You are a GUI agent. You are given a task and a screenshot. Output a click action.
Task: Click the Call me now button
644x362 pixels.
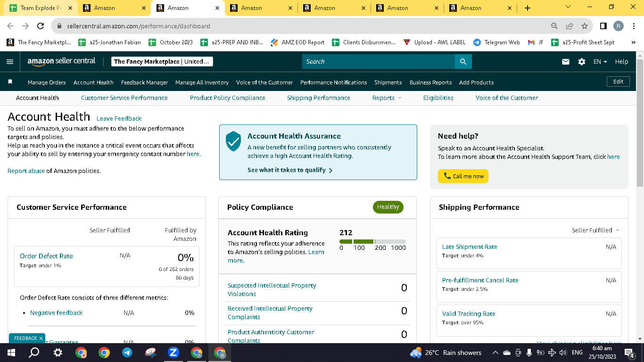463,176
